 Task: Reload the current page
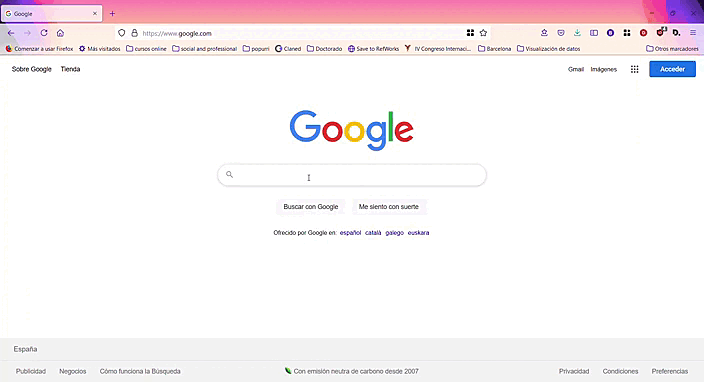tap(44, 33)
